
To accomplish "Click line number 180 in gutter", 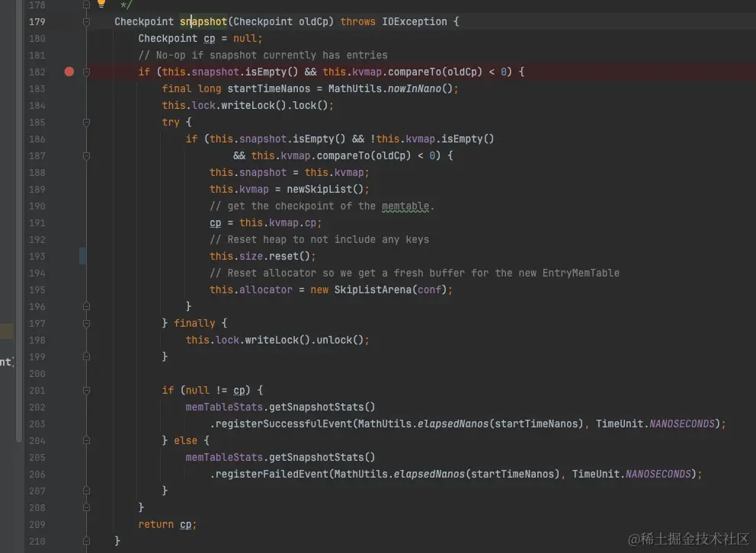I will pyautogui.click(x=37, y=39).
